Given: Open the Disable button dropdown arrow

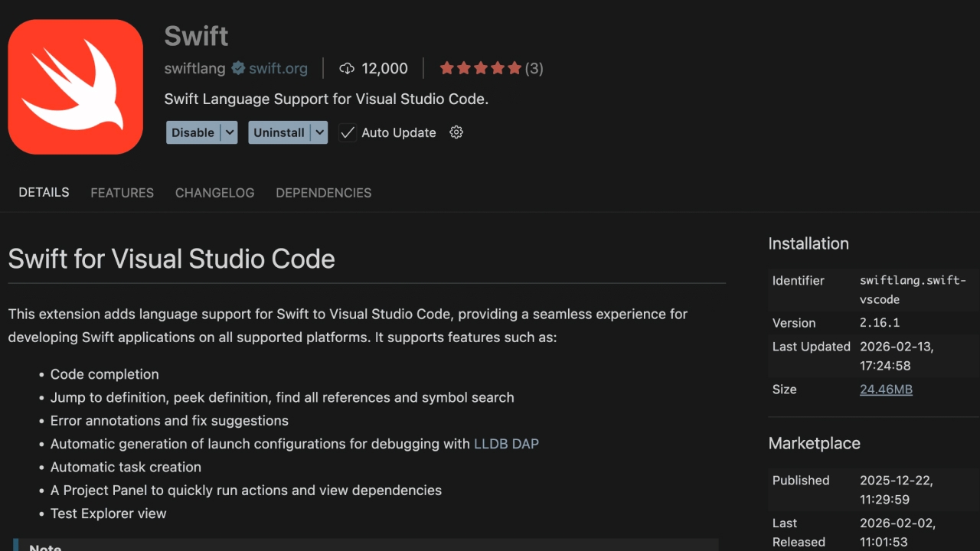Looking at the screenshot, I should coord(230,132).
